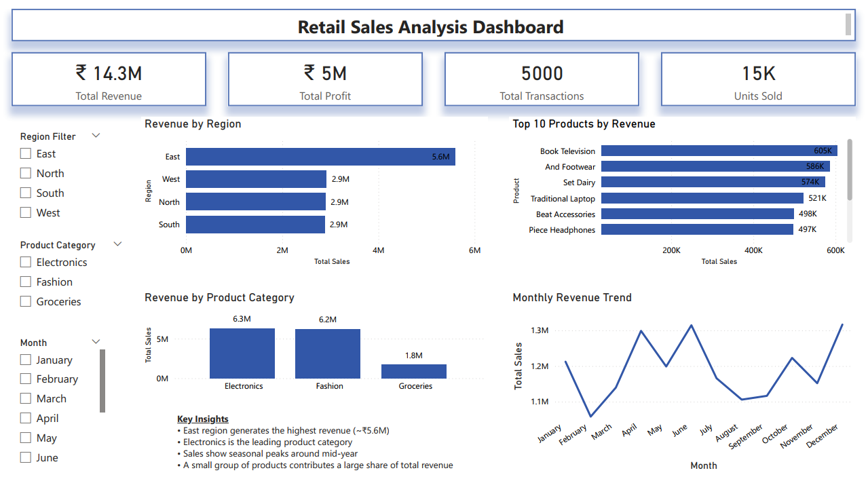Image resolution: width=868 pixels, height=479 pixels.
Task: Check North in the Region Filter
Action: point(24,173)
